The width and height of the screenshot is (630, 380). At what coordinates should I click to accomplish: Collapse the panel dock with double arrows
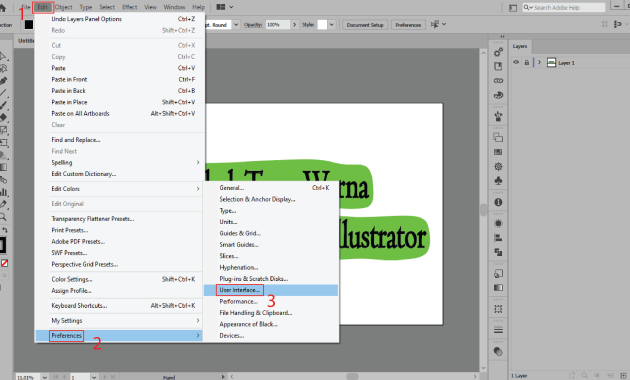click(x=502, y=37)
